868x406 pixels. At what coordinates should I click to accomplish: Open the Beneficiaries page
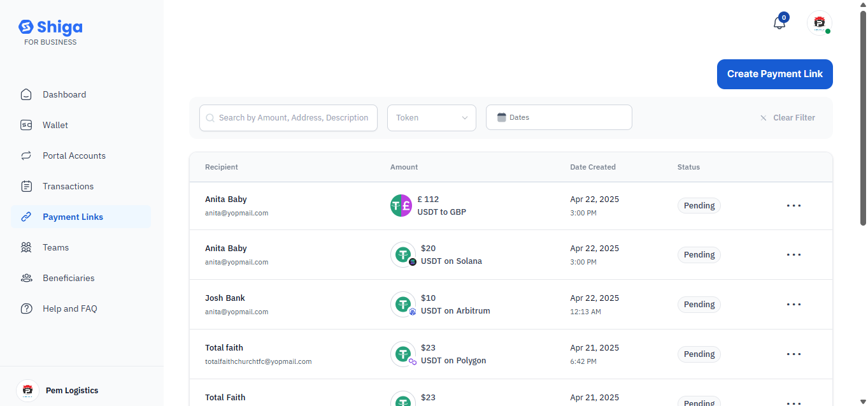(x=81, y=278)
